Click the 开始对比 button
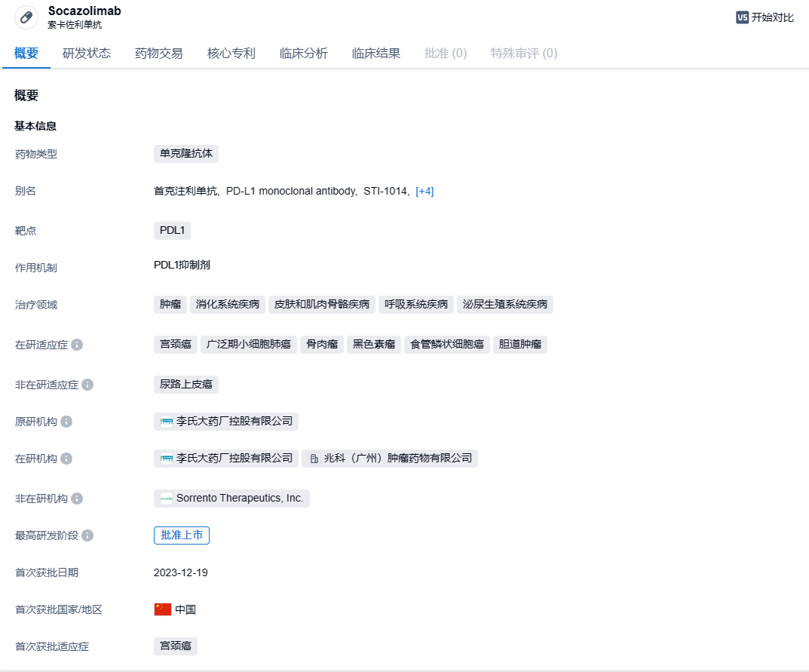 coord(765,17)
